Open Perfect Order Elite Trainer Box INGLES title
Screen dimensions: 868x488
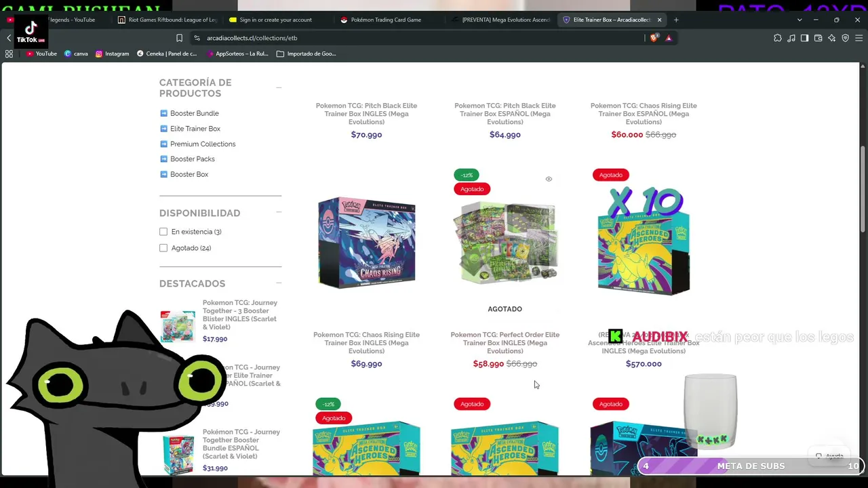tap(505, 343)
